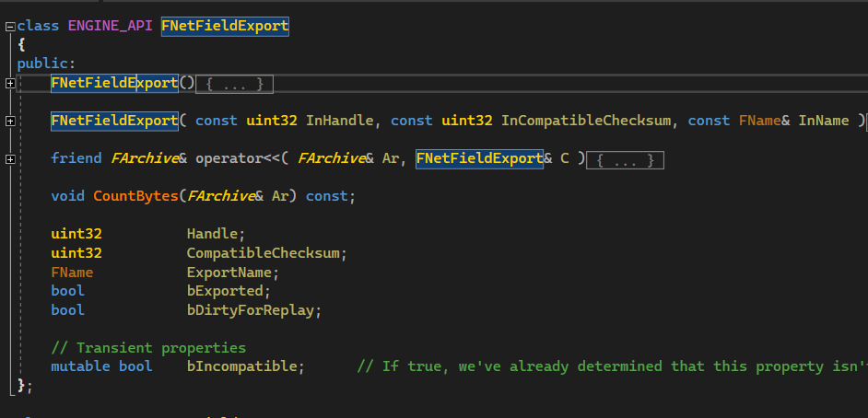Expand the three-parameter FNetFieldExport constructor outline

(x=9, y=121)
